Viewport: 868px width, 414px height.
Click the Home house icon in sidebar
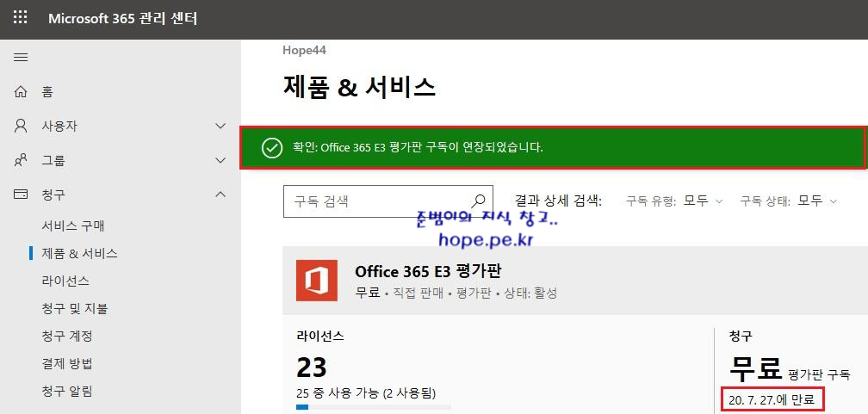pos(21,92)
